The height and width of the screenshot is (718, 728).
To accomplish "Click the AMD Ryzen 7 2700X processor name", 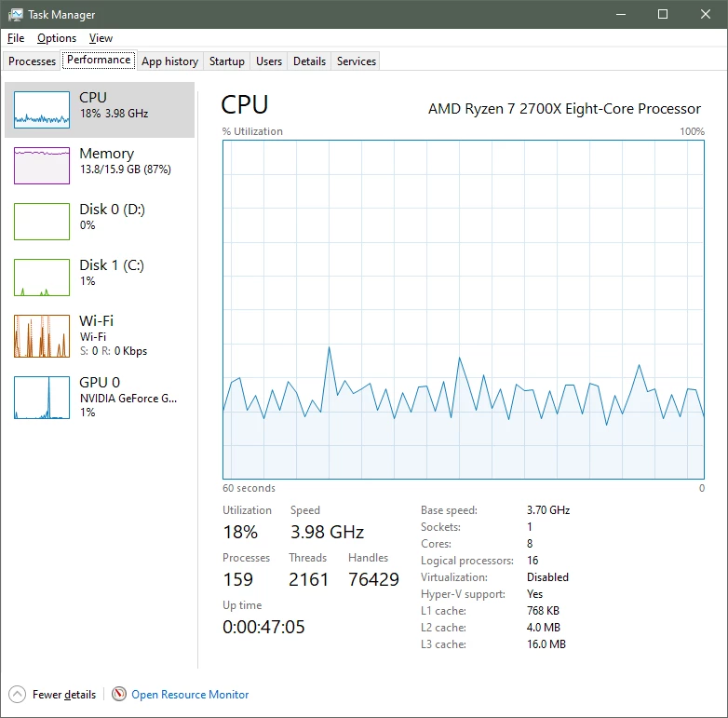I will click(x=564, y=109).
